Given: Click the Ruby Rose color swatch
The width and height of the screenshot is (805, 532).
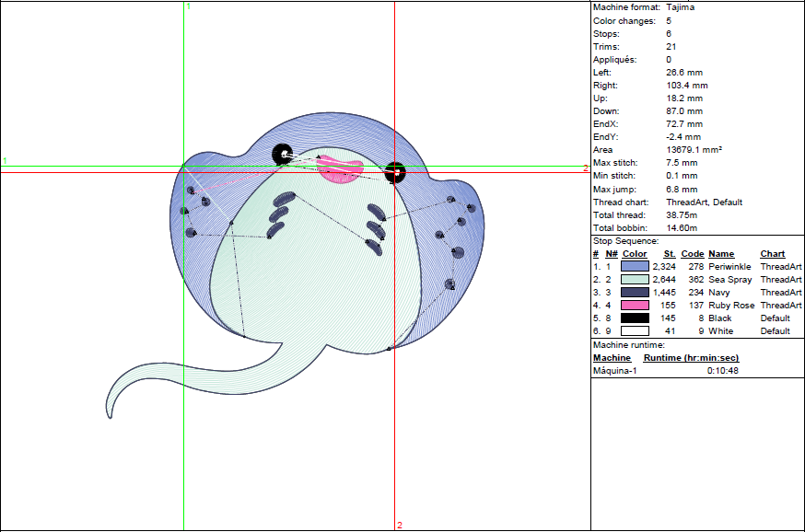Looking at the screenshot, I should coord(635,305).
